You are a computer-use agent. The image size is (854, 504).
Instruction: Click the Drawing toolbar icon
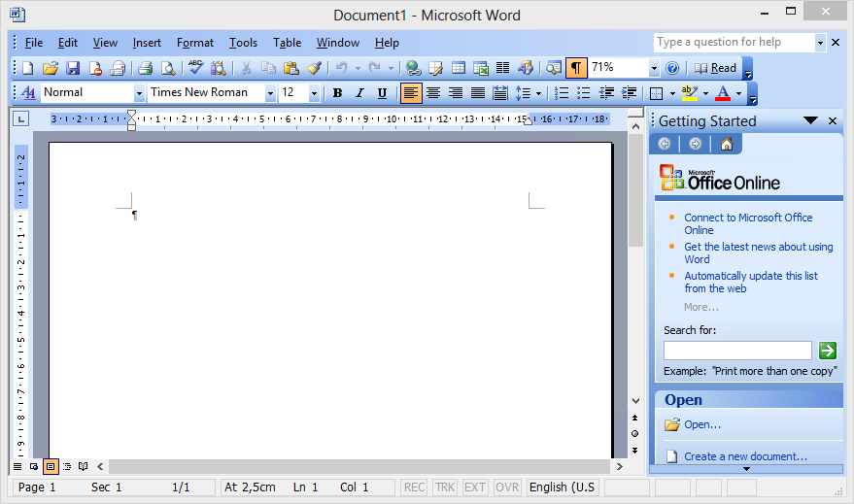pyautogui.click(x=526, y=68)
